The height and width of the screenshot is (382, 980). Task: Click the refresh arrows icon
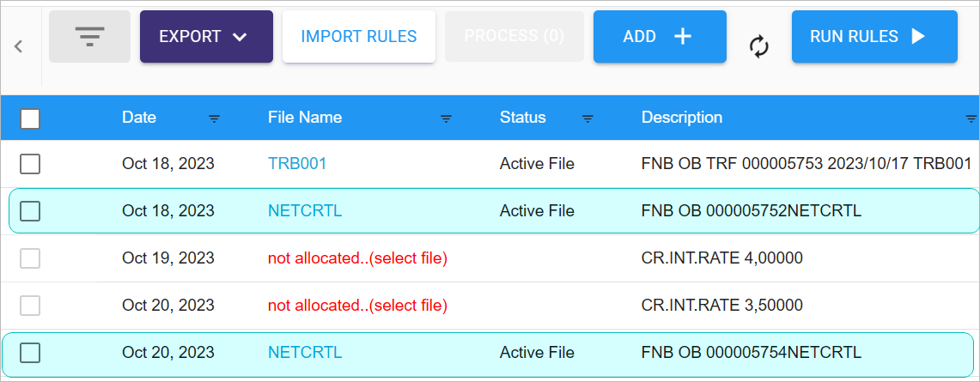758,47
